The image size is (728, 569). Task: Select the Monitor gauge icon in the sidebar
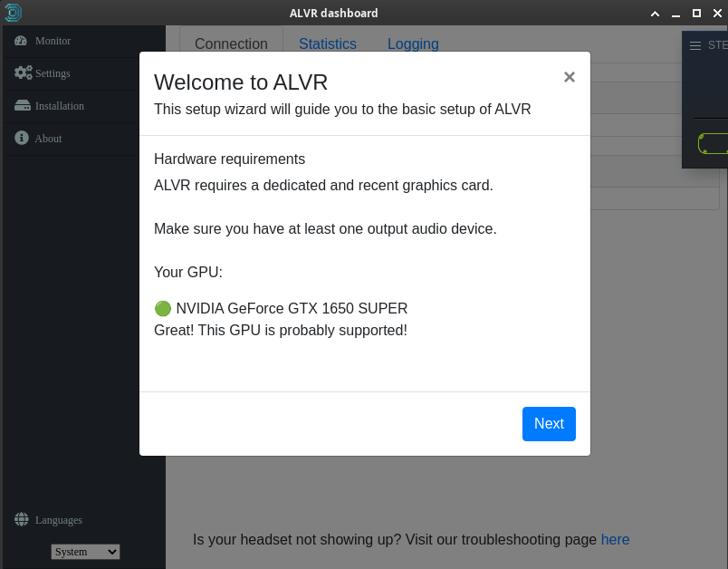point(20,41)
